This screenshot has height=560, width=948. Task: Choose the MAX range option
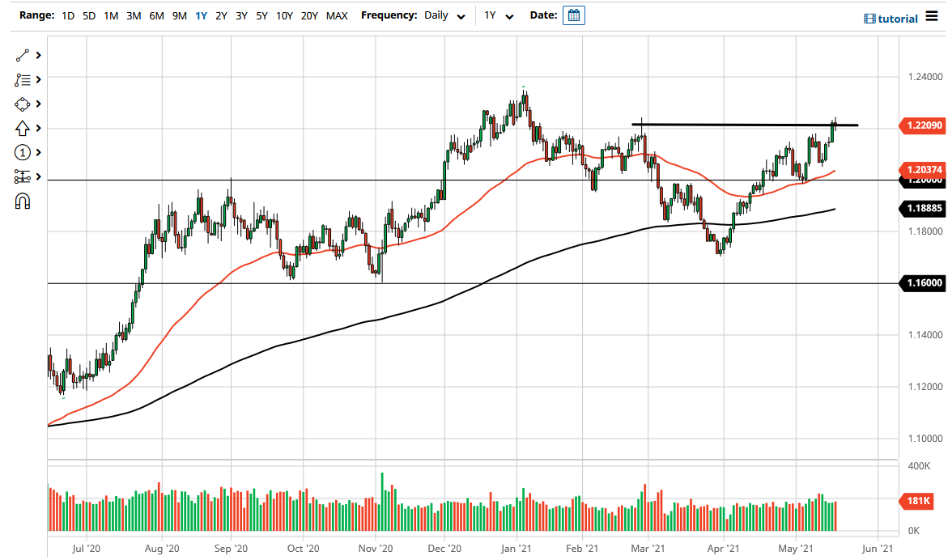[337, 15]
